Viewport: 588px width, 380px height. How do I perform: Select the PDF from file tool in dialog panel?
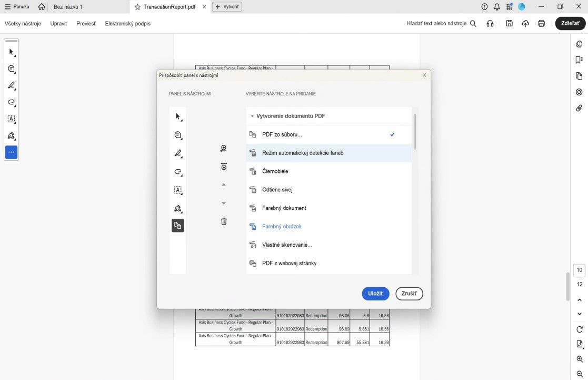[178, 226]
